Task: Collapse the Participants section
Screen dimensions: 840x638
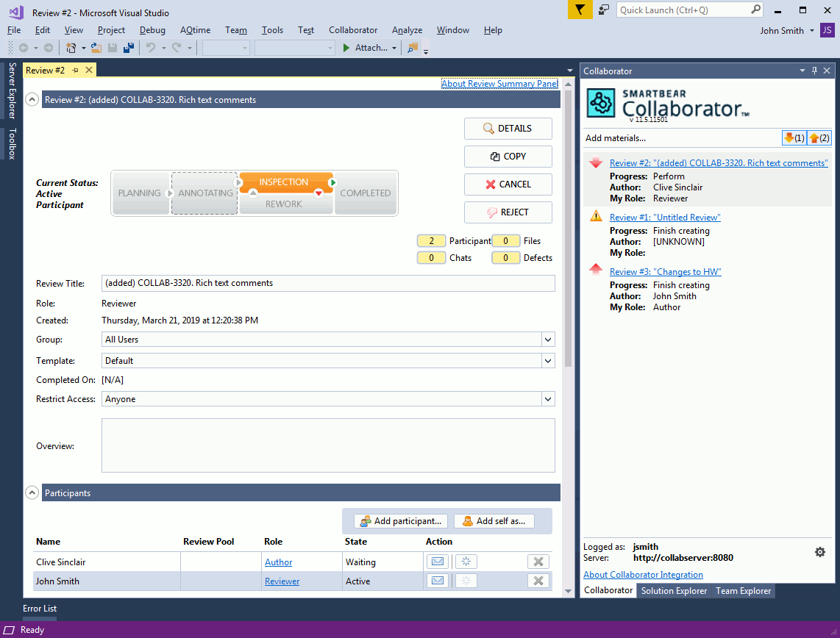Action: [x=32, y=493]
